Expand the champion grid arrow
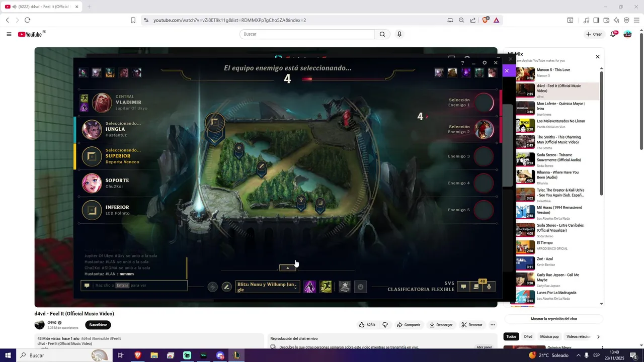 point(288,268)
